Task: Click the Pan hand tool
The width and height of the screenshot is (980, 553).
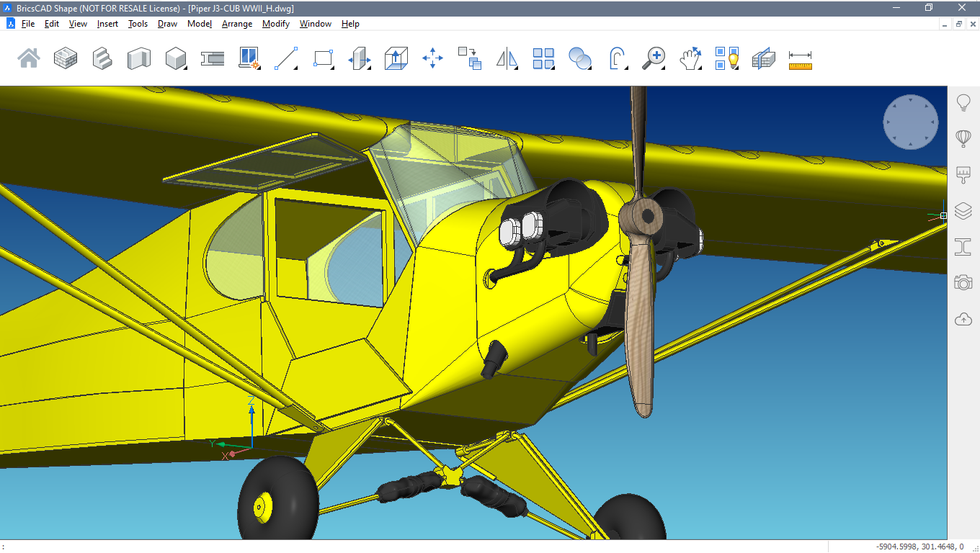Action: (691, 58)
